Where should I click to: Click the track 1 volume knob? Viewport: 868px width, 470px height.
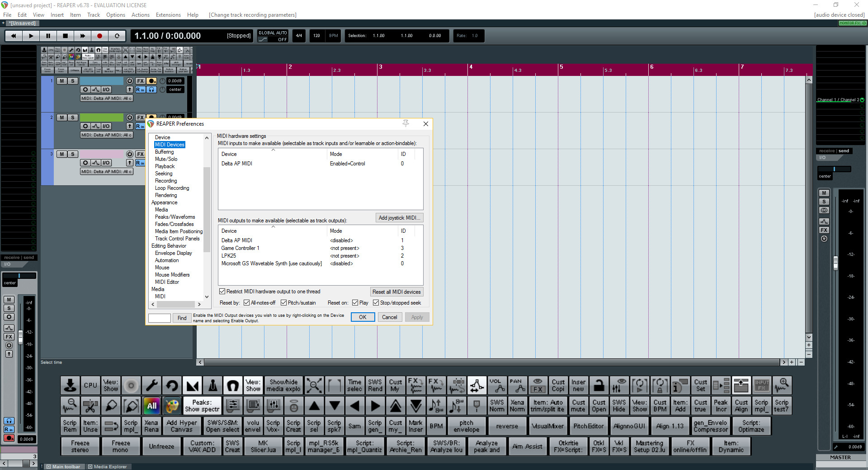162,81
